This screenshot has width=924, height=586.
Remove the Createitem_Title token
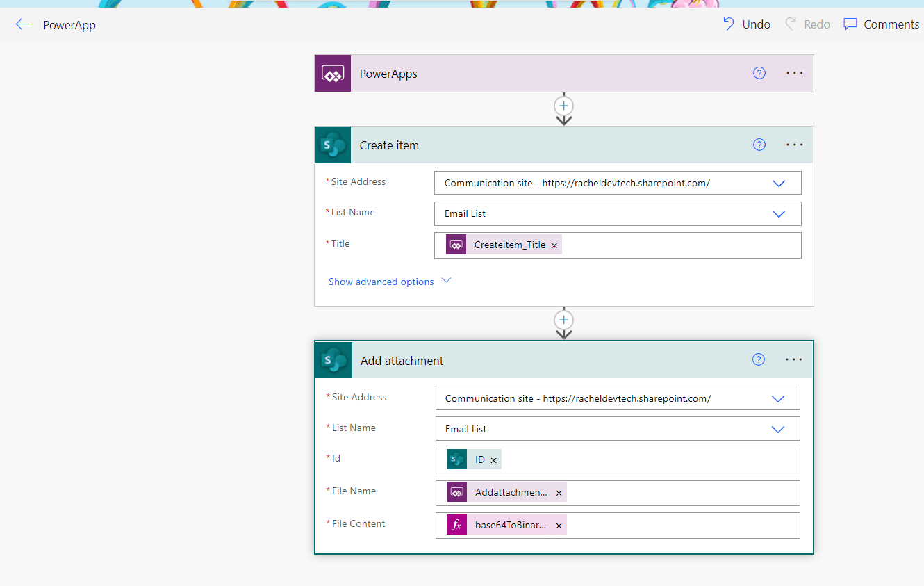click(554, 245)
